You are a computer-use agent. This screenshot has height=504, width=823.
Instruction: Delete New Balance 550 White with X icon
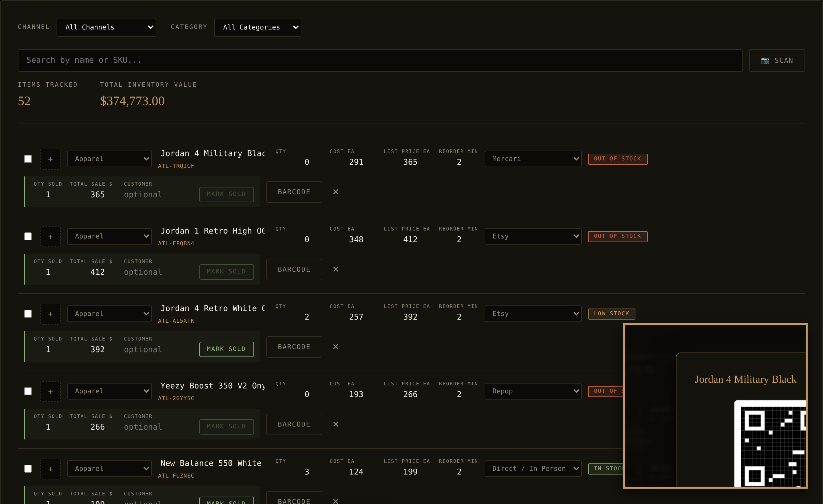336,501
